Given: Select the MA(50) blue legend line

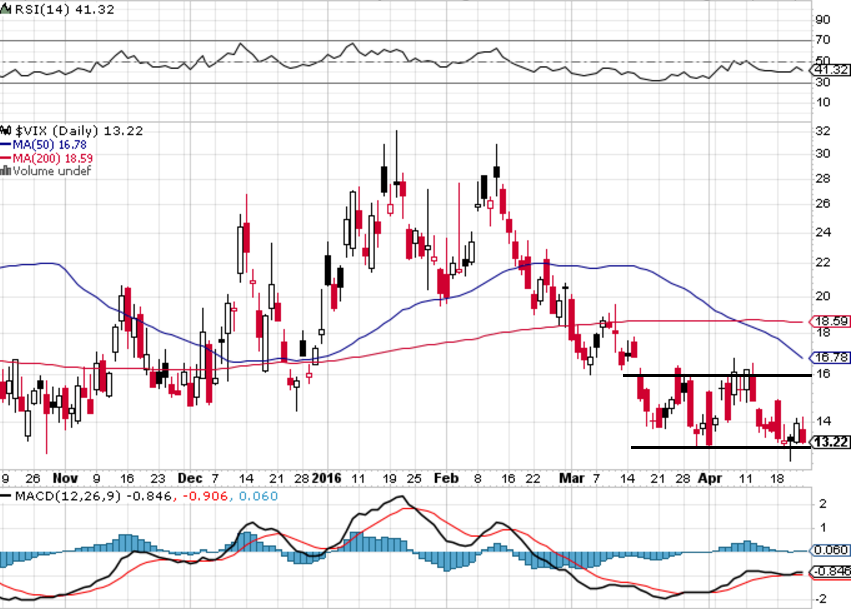Looking at the screenshot, I should (x=6, y=145).
